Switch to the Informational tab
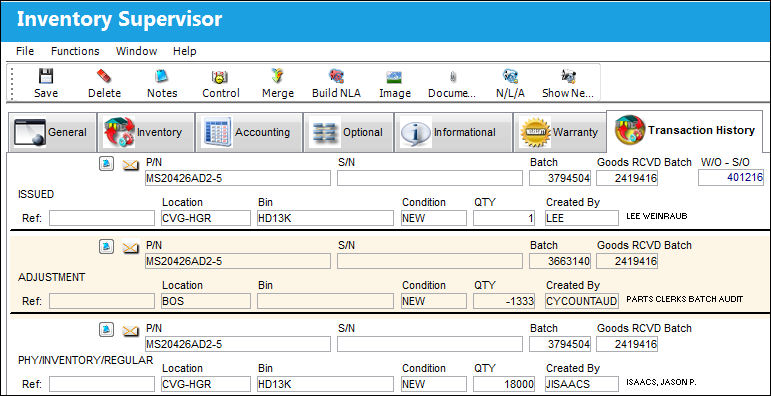The image size is (771, 396). [x=453, y=132]
